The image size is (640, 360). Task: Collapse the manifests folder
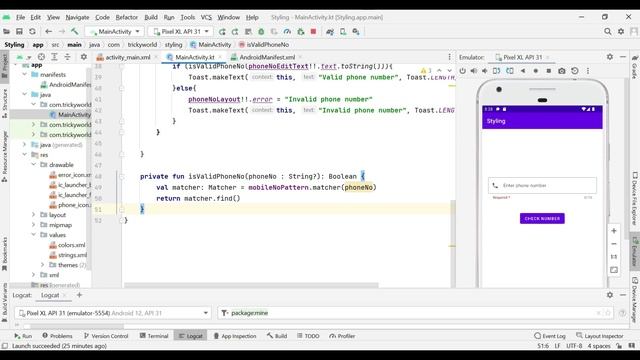coord(25,75)
